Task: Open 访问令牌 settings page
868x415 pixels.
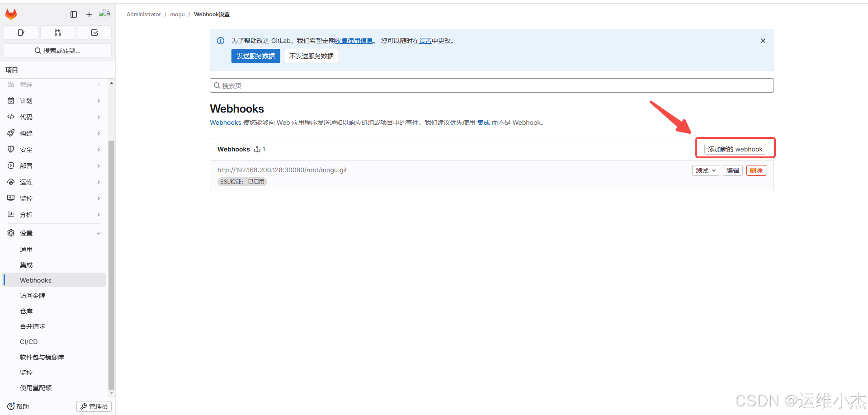Action: [x=54, y=296]
